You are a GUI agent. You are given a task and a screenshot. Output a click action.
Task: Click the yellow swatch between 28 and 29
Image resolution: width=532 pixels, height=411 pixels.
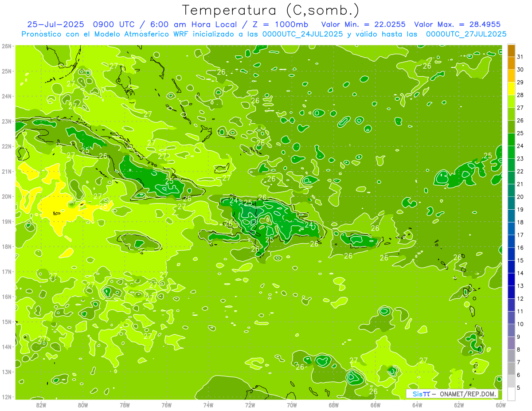(511, 89)
